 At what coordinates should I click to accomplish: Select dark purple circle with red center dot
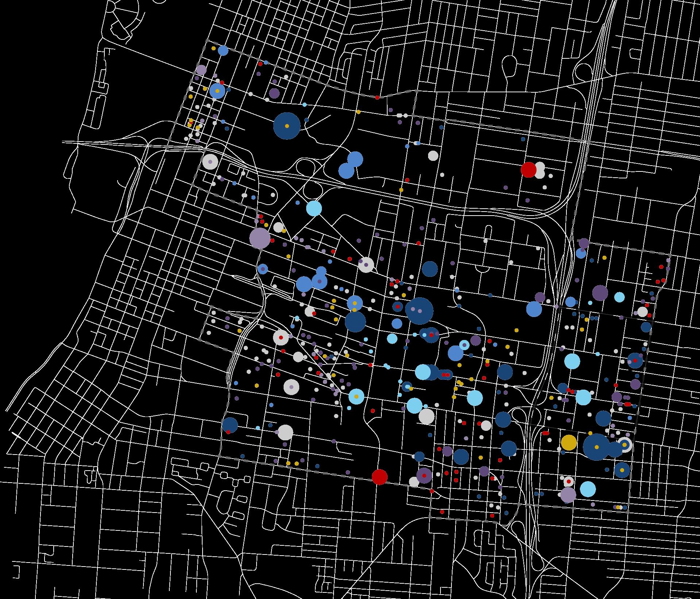click(424, 476)
